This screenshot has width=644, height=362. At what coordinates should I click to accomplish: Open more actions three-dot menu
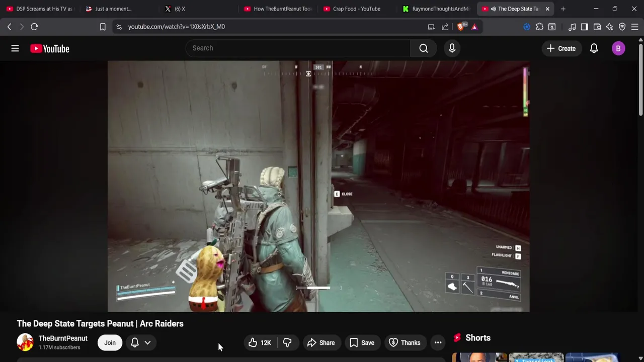click(438, 343)
